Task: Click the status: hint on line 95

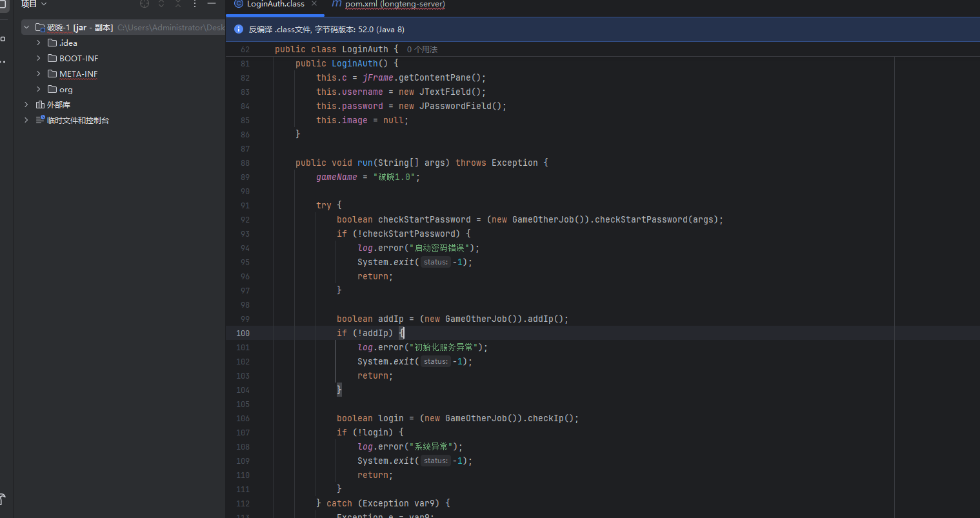Action: click(435, 262)
